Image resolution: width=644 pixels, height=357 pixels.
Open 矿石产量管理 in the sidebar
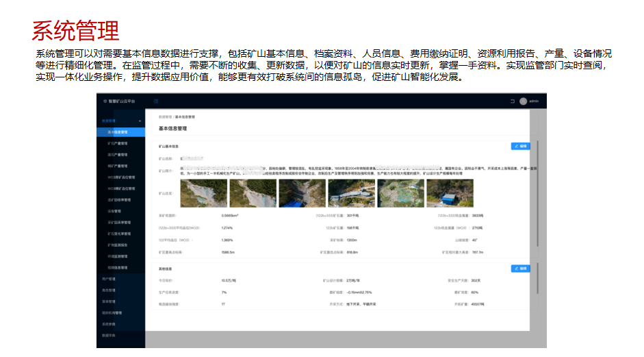[118, 143]
